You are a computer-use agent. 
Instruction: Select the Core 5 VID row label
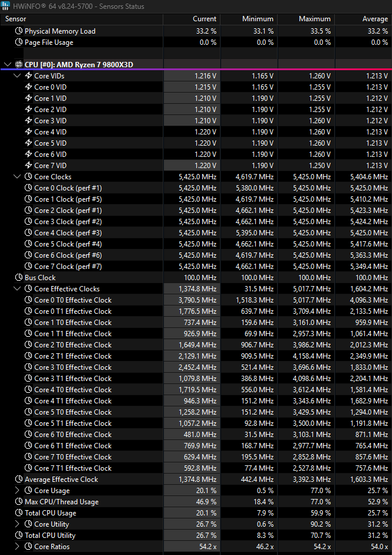50,143
